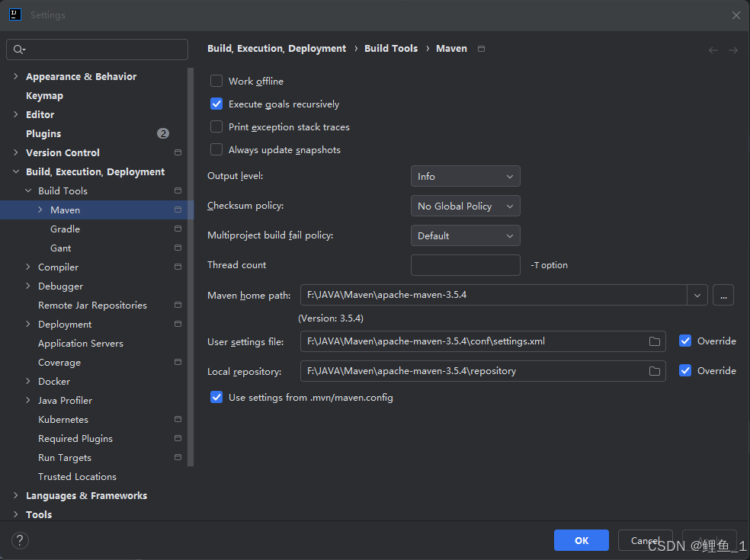Expand the Debugger node chevron
750x560 pixels.
pos(27,286)
